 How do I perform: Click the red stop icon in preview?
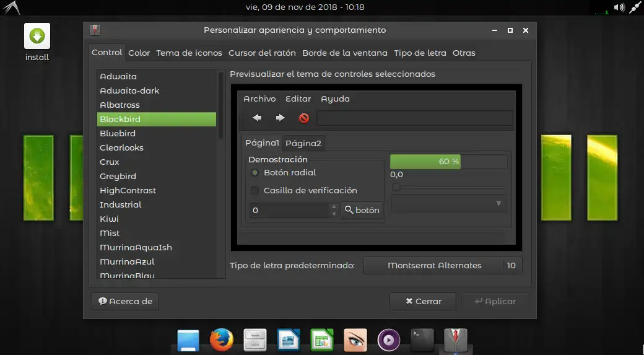click(304, 118)
